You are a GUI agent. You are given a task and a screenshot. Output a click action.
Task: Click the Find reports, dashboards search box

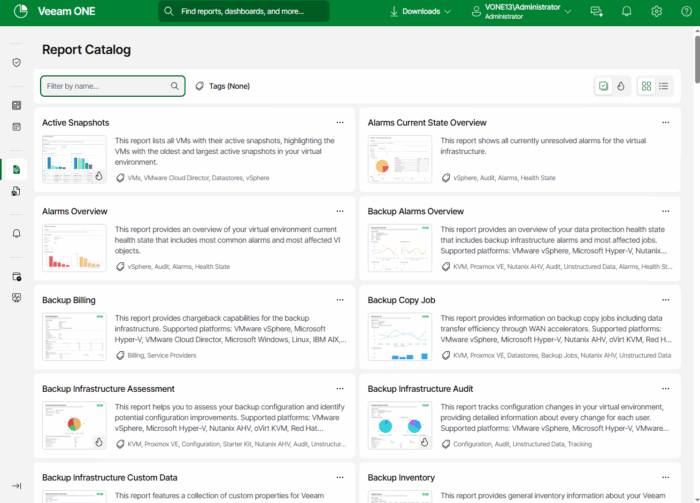244,11
